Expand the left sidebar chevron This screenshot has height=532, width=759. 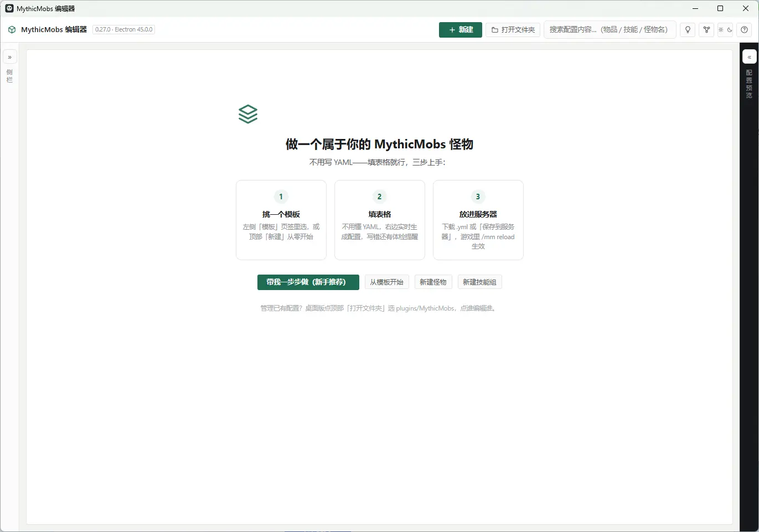click(9, 57)
